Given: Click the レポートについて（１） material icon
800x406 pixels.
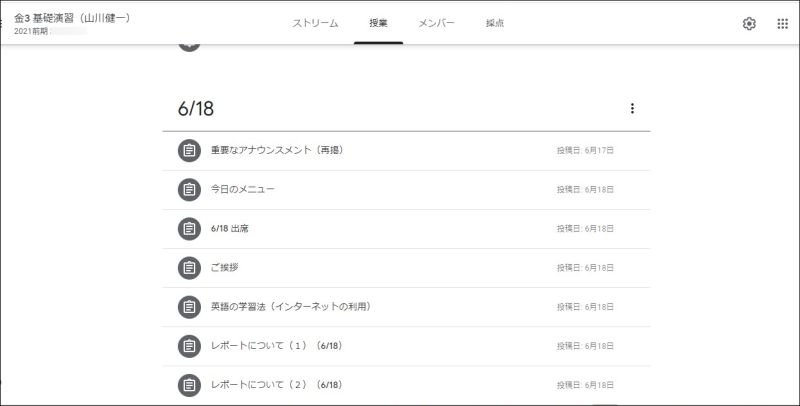Looking at the screenshot, I should pos(189,346).
